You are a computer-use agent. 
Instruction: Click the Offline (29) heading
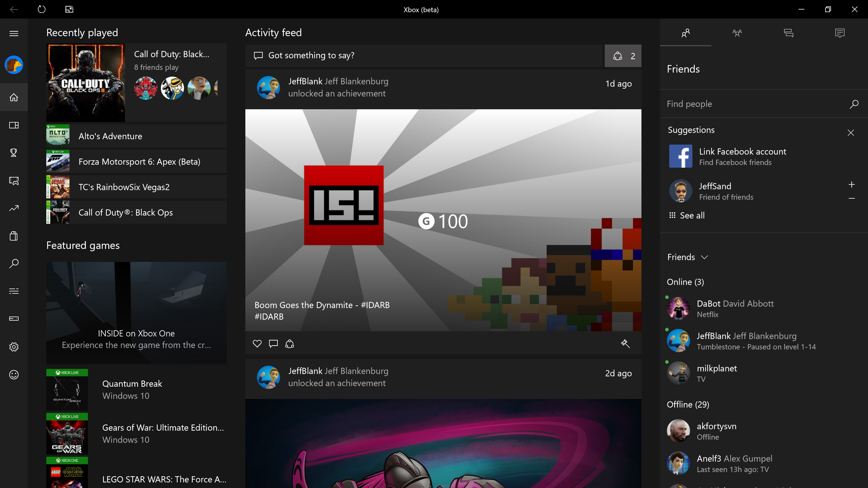coord(688,404)
